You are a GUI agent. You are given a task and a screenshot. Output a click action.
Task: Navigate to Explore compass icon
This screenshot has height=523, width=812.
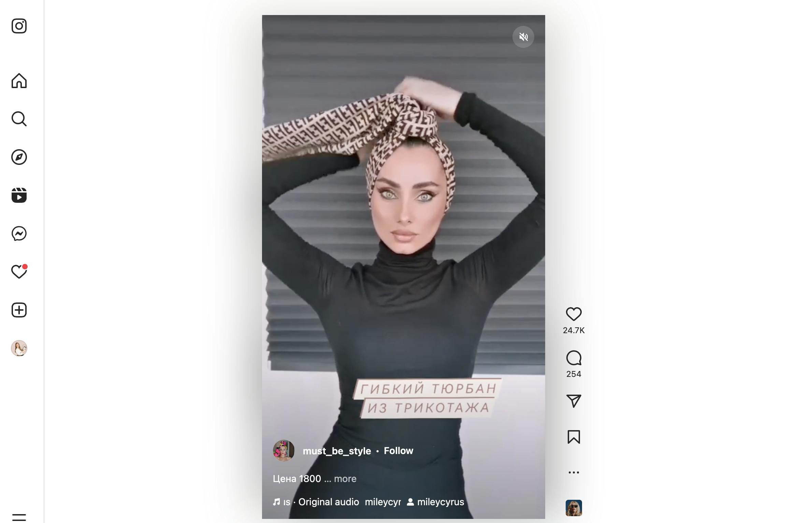click(19, 157)
